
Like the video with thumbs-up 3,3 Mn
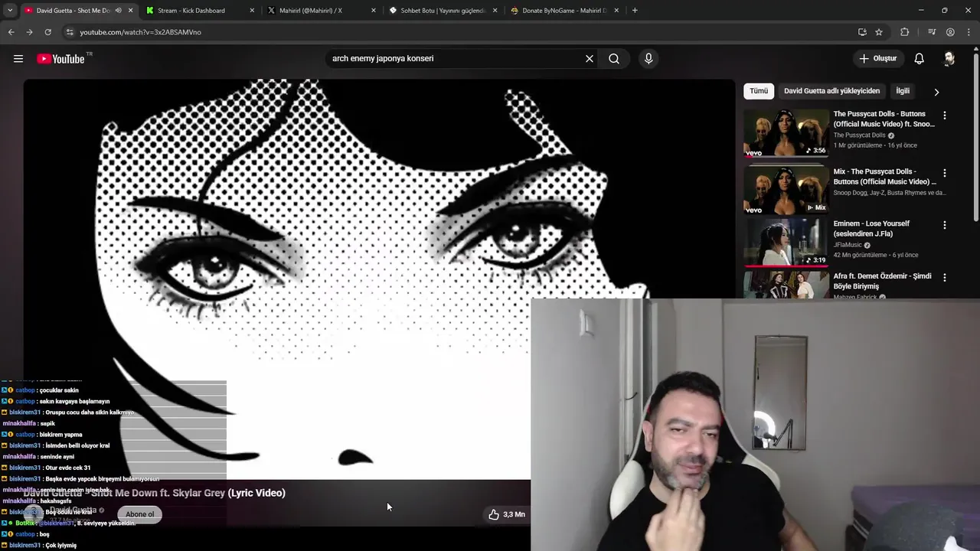(506, 514)
